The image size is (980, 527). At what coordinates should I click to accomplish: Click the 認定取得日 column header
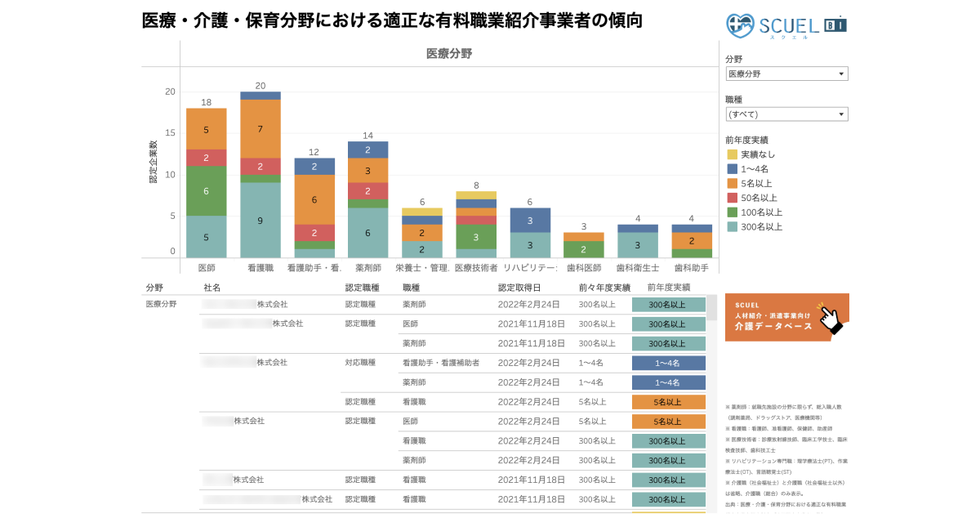pyautogui.click(x=519, y=288)
